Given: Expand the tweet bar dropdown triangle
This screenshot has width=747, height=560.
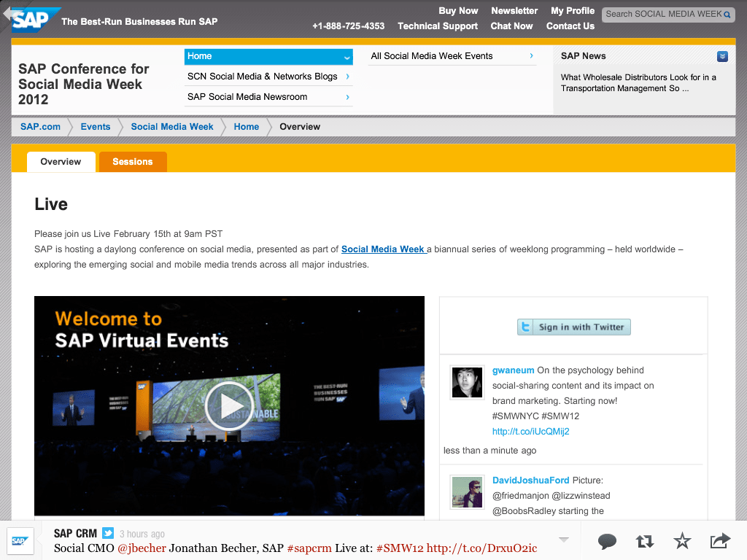Looking at the screenshot, I should pos(564,540).
